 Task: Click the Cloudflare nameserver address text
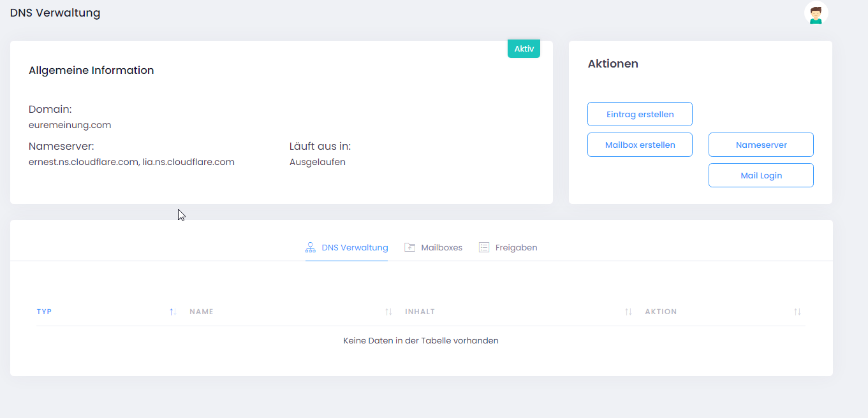coord(131,162)
